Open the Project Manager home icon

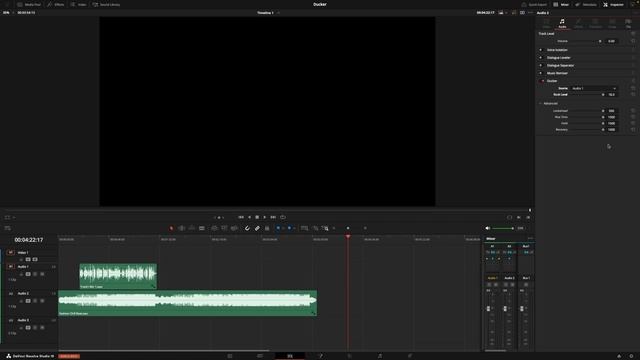(x=619, y=356)
